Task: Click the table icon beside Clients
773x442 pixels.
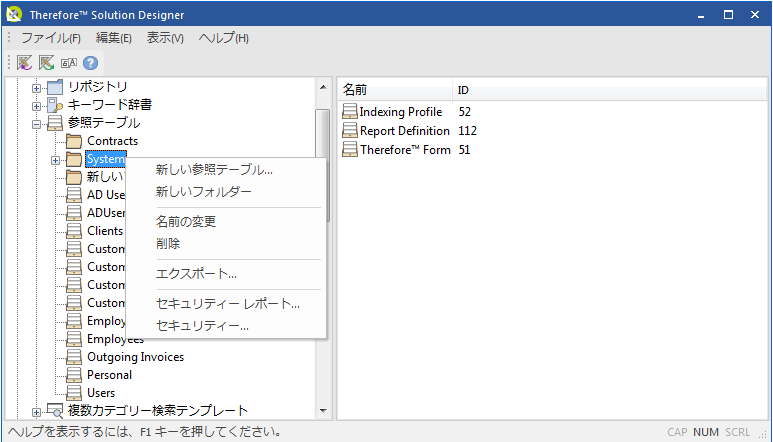Action: click(x=74, y=231)
